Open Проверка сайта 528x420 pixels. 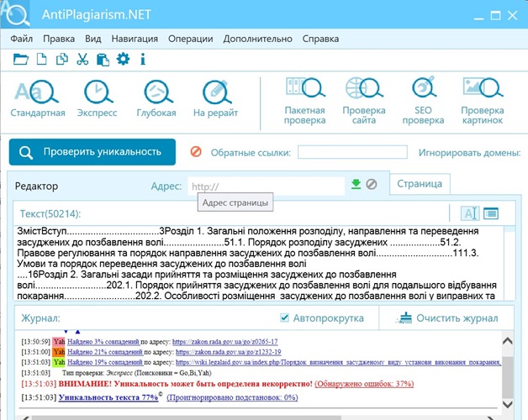click(x=364, y=101)
